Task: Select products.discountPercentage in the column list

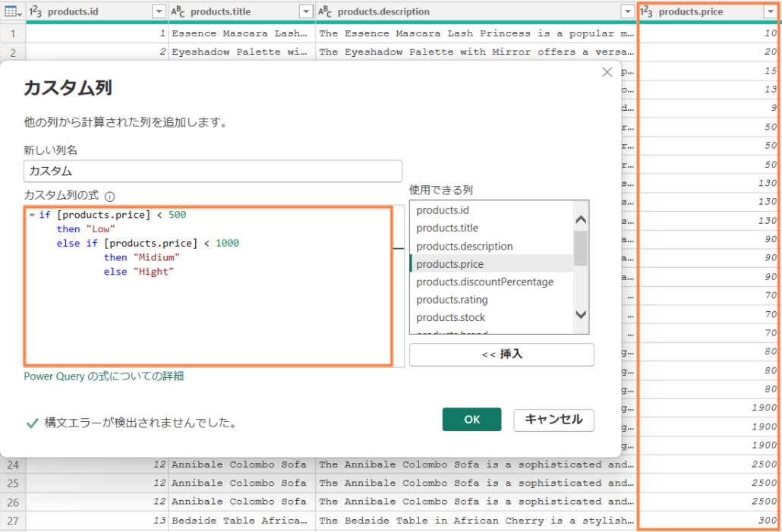Action: click(x=485, y=282)
